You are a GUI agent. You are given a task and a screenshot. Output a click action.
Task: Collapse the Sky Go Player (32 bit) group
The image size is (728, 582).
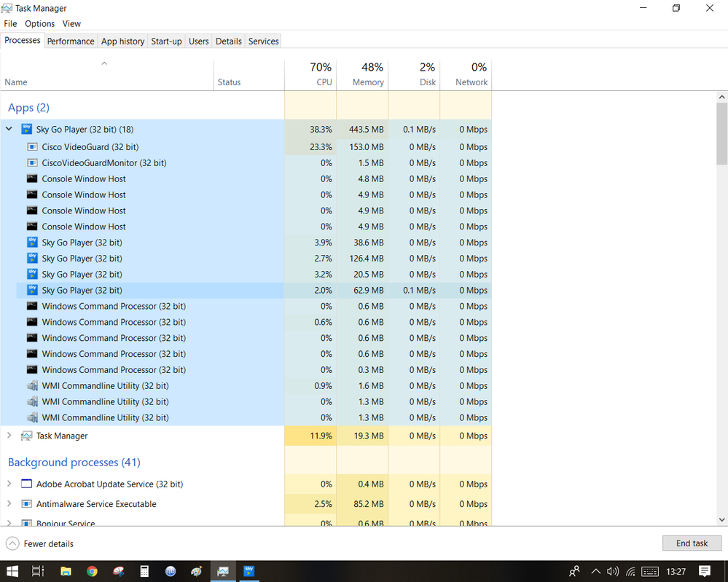tap(9, 128)
